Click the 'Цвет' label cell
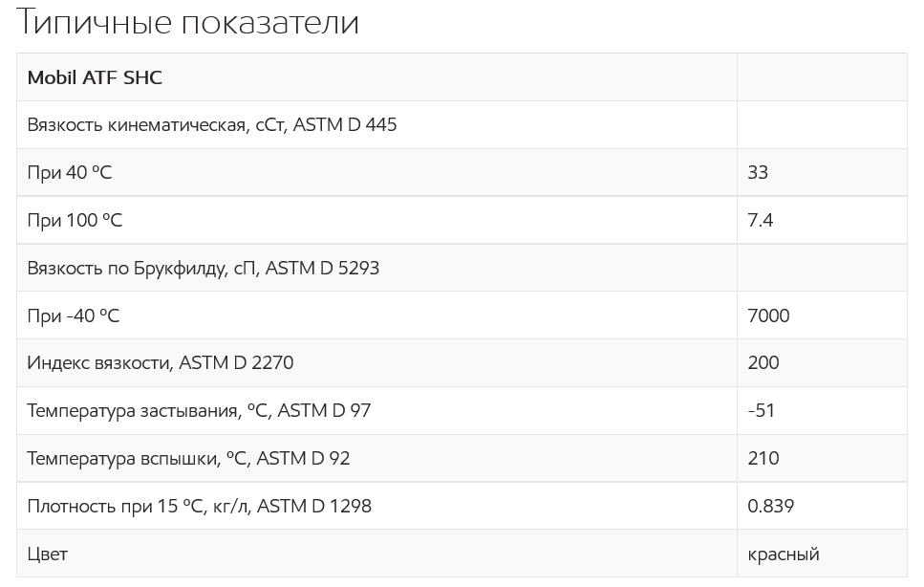The width and height of the screenshot is (924, 587). tap(376, 554)
